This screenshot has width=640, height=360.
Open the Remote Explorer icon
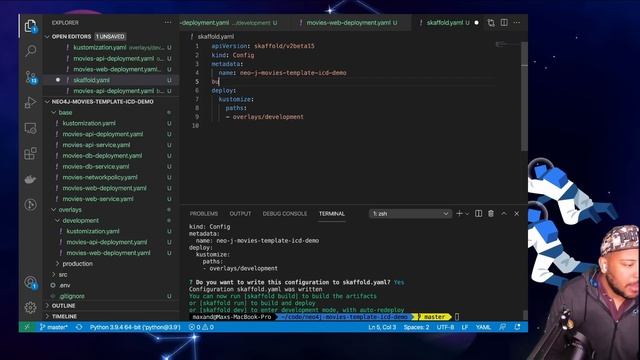pos(31,128)
